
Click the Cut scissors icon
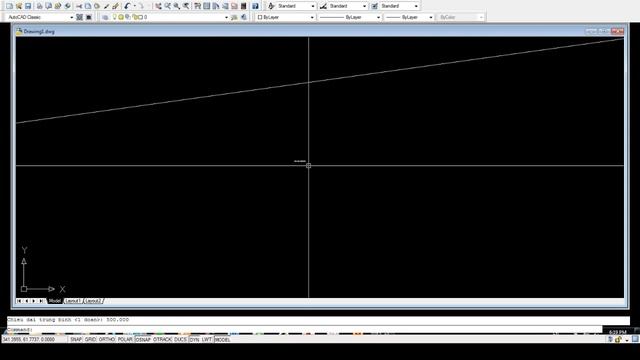(79, 6)
